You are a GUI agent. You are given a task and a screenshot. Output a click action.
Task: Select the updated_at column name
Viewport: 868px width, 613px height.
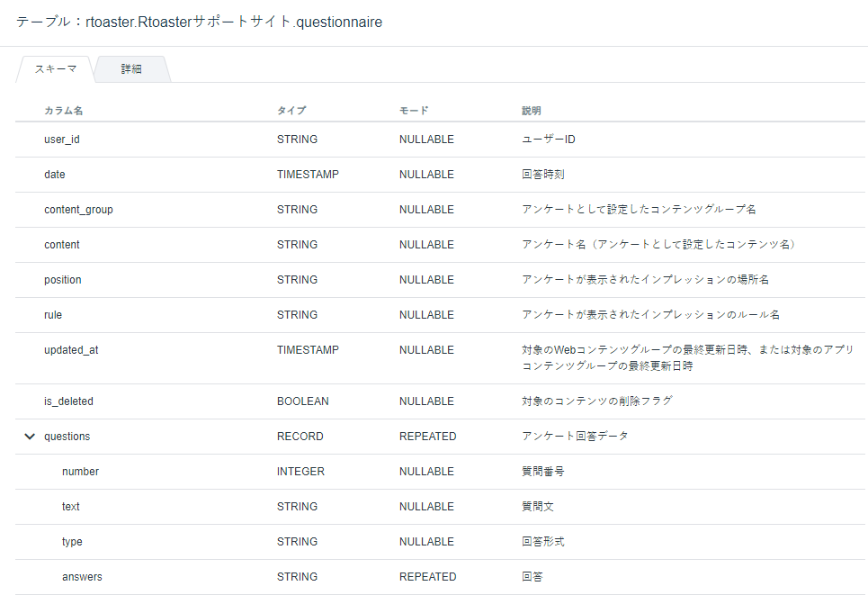[71, 350]
